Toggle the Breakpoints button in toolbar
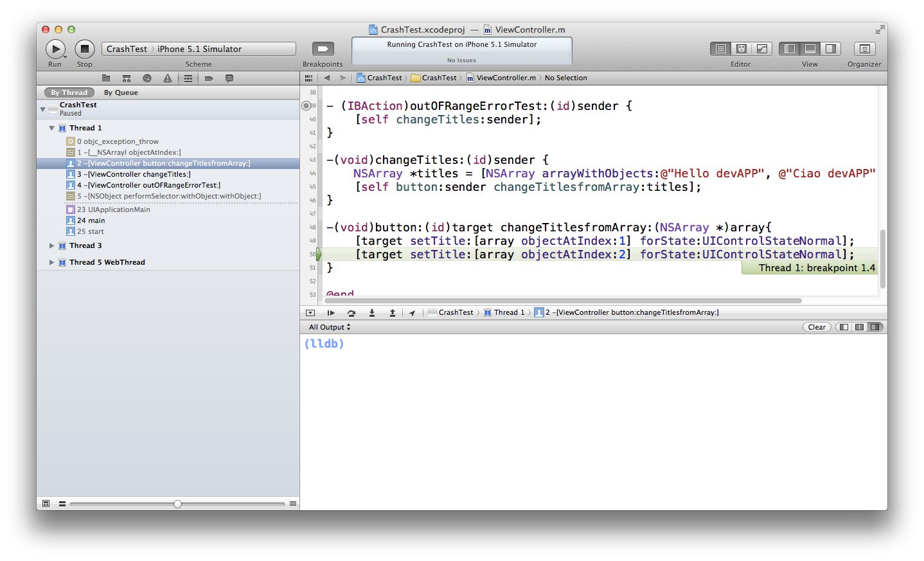The height and width of the screenshot is (561, 924). 323,49
